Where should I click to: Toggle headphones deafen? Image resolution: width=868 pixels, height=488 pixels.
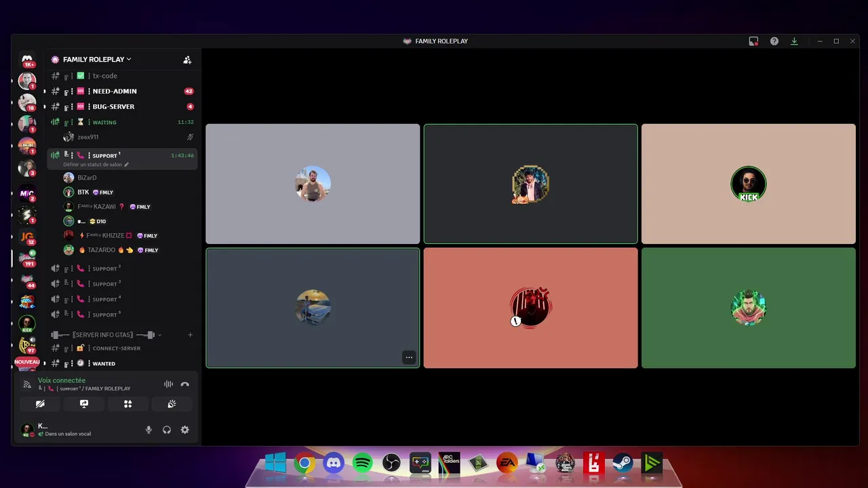[x=167, y=430]
